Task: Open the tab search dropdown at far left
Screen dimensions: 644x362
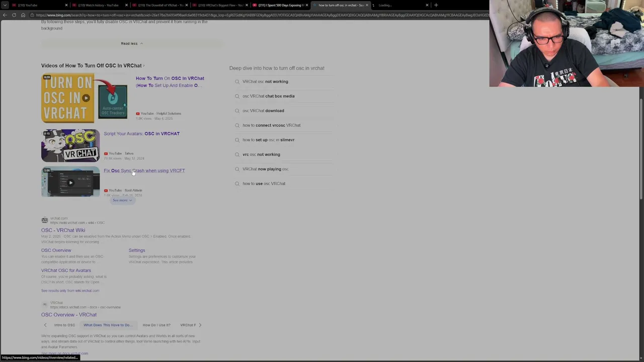Action: tap(5, 5)
